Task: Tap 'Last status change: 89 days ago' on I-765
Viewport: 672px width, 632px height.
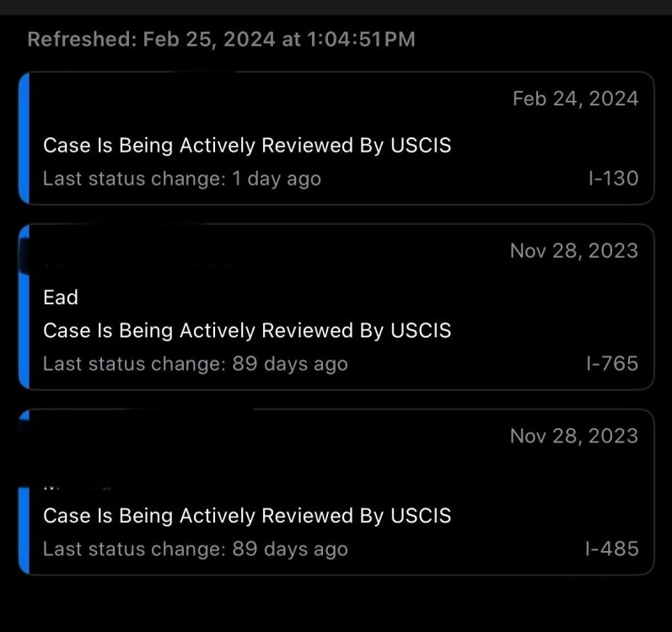Action: [196, 364]
